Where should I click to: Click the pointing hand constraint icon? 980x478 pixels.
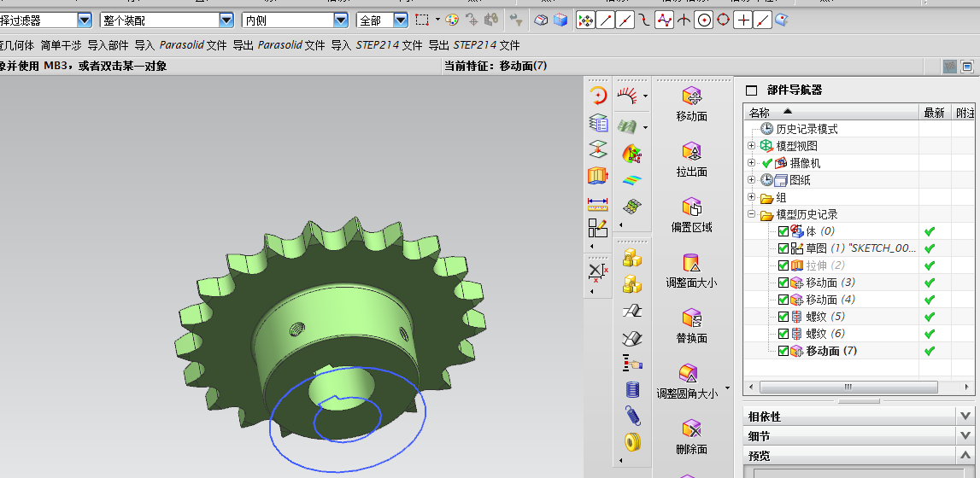632,363
